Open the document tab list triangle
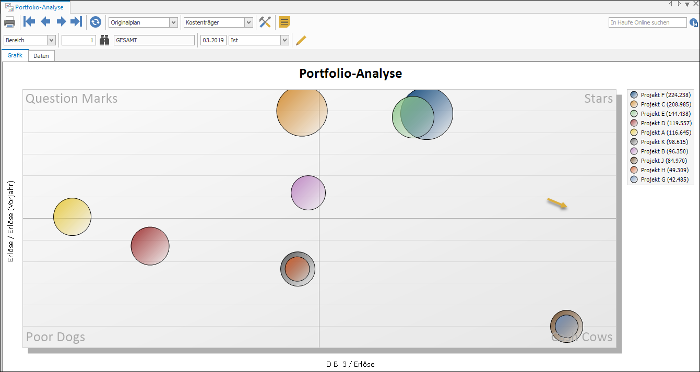This screenshot has height=372, width=700. pyautogui.click(x=688, y=4)
